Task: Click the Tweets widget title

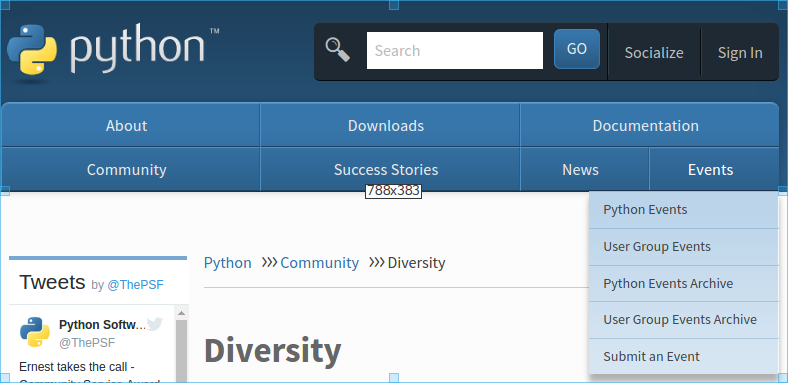Action: [52, 282]
